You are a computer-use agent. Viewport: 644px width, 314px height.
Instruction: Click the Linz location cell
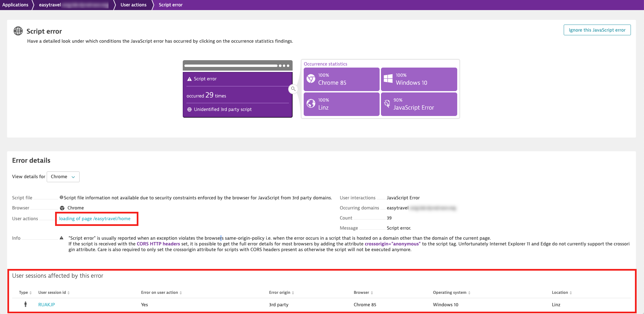coord(556,305)
